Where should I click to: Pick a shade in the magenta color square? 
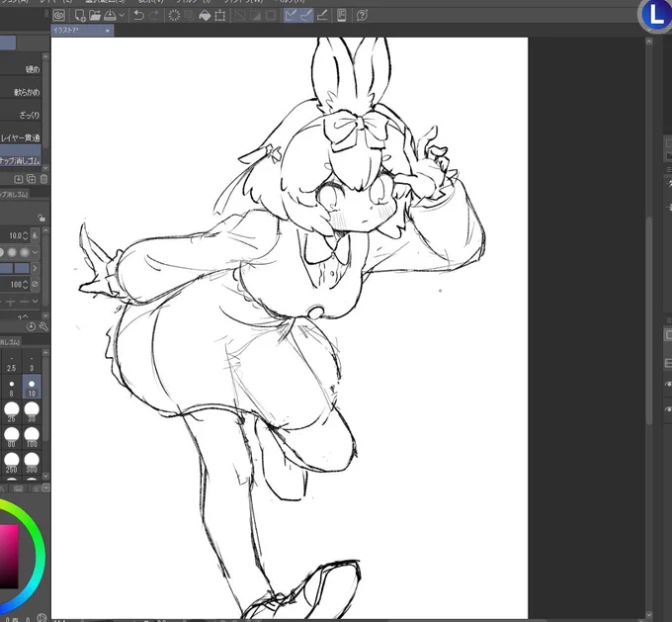point(9,556)
